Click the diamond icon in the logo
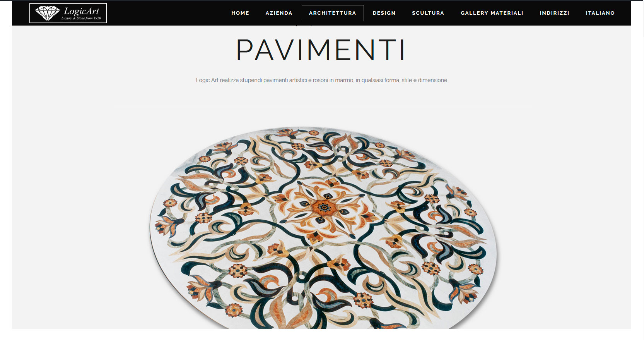The height and width of the screenshot is (340, 644). pos(47,13)
